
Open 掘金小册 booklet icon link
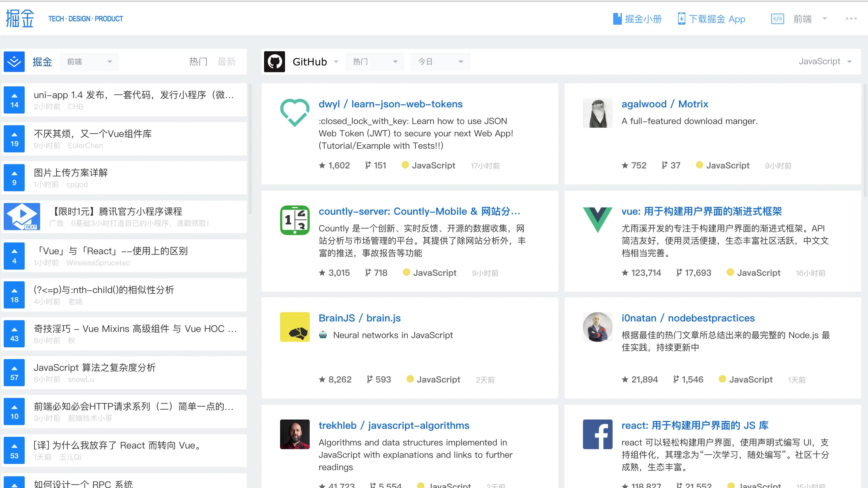tap(617, 19)
